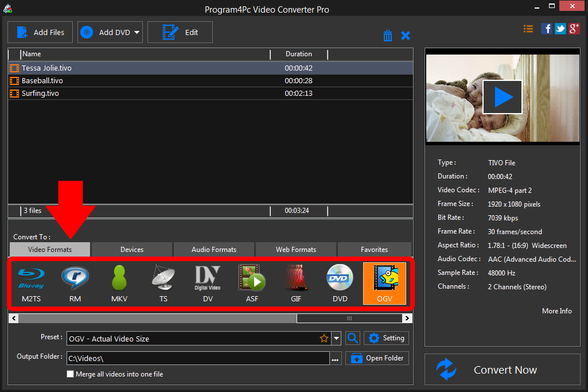Click the format list left scroll arrow
The image size is (588, 392).
click(x=14, y=319)
